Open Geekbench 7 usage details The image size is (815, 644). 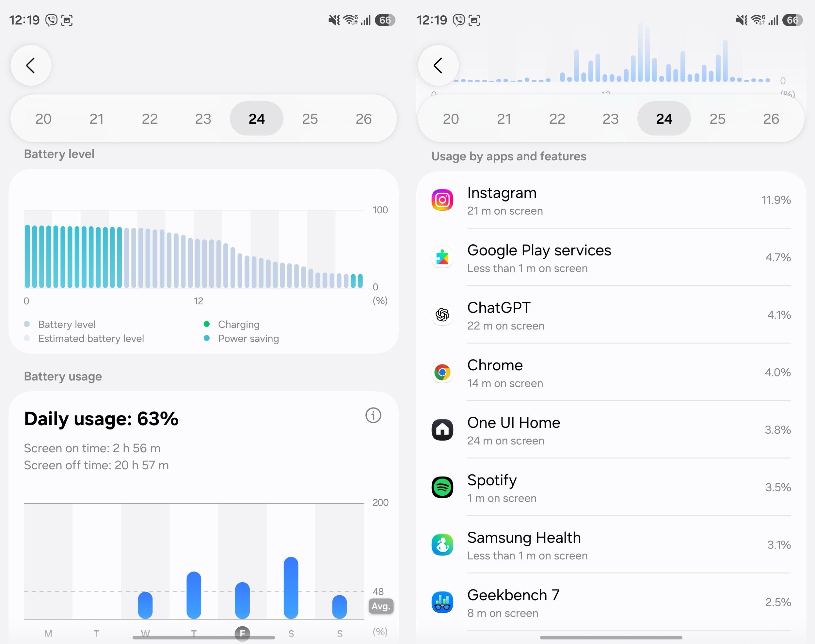point(611,602)
